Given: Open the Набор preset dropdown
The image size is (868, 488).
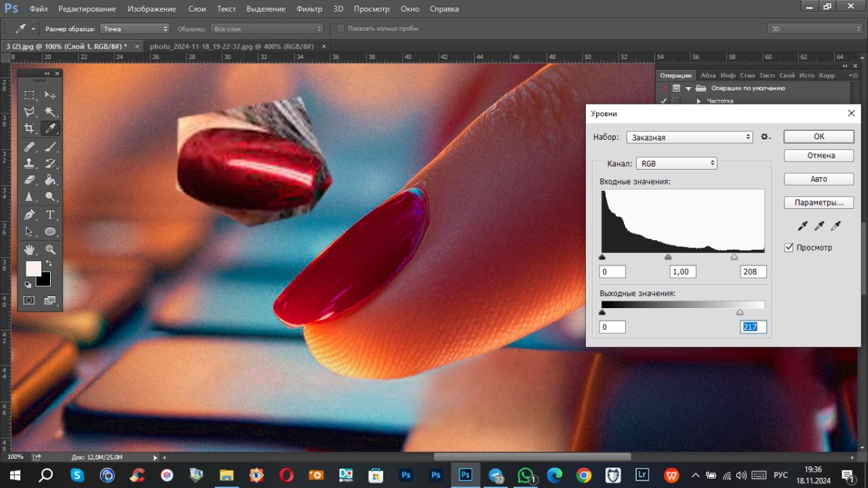Looking at the screenshot, I should [689, 137].
